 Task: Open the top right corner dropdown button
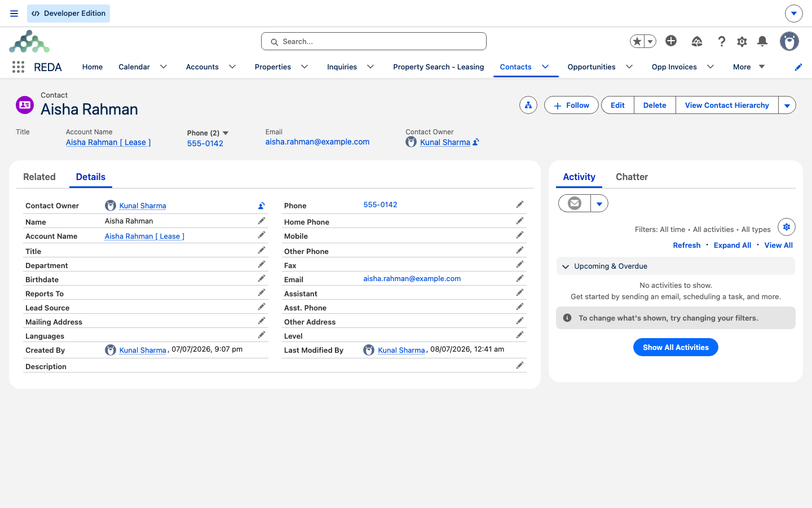coord(793,13)
